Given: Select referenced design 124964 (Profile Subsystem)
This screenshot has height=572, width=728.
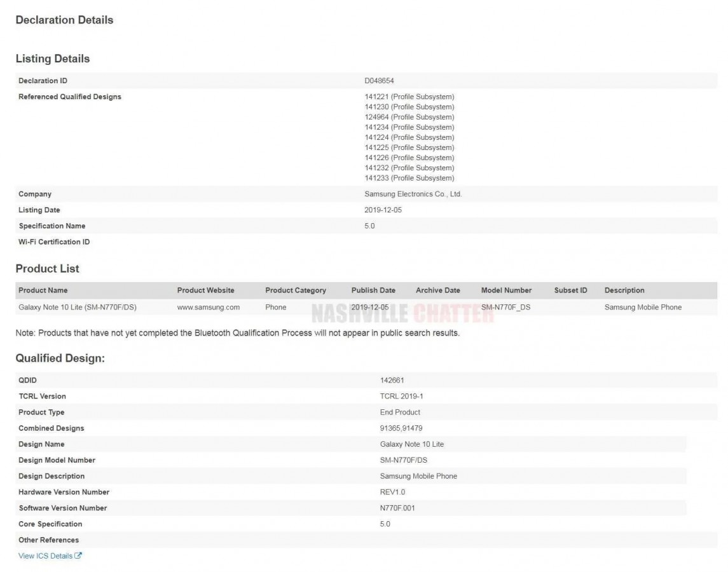Looking at the screenshot, I should [409, 117].
